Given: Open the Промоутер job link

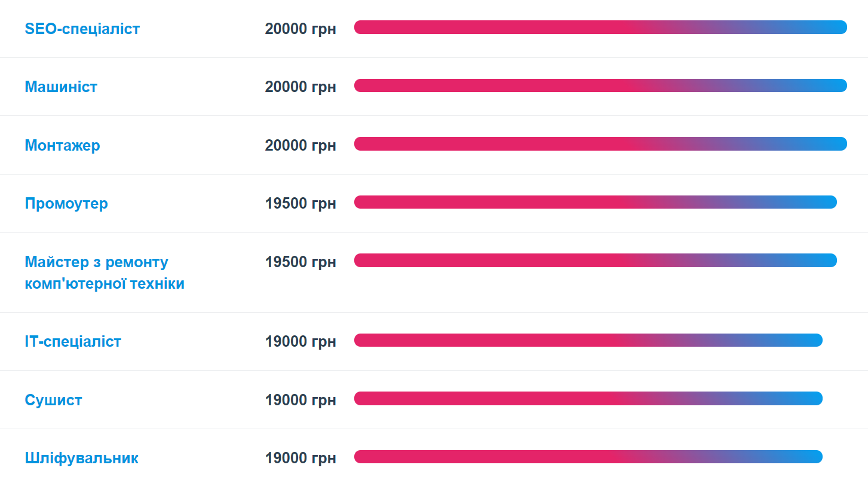Looking at the screenshot, I should click(66, 203).
